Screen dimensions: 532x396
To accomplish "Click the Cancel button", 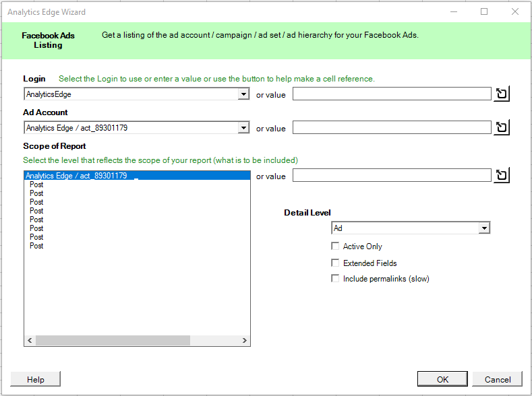I will (497, 380).
